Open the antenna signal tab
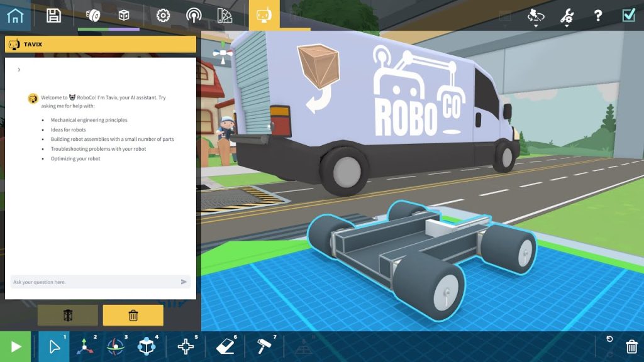The height and width of the screenshot is (362, 644). 194,16
